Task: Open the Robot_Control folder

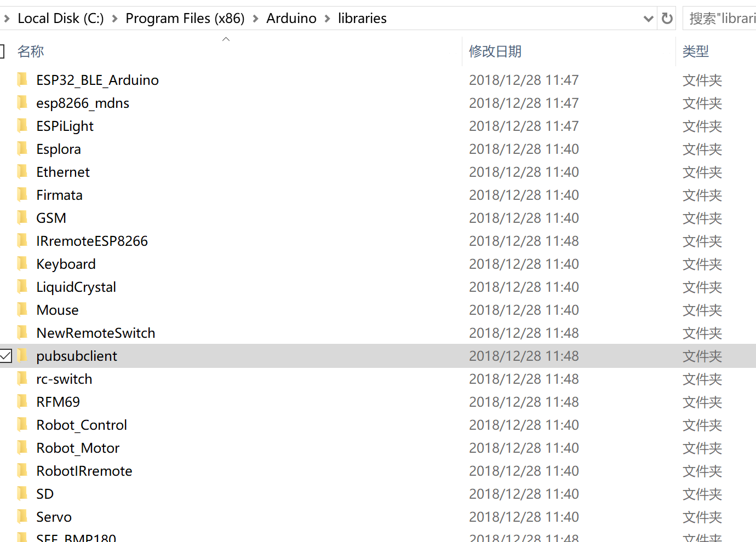Action: (81, 424)
